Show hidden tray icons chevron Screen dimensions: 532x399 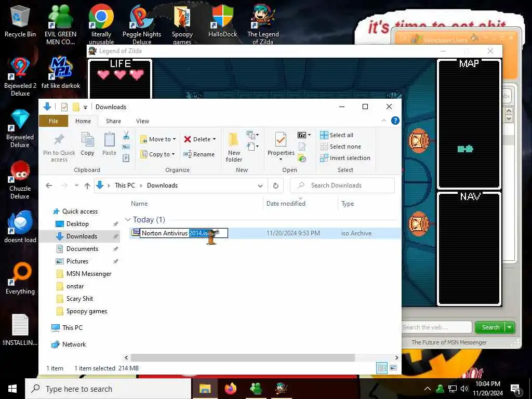click(428, 389)
